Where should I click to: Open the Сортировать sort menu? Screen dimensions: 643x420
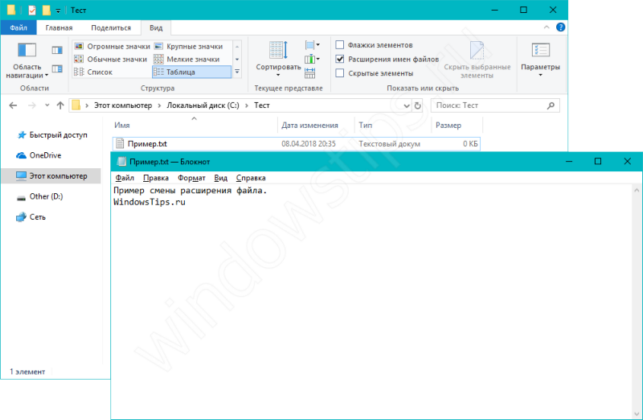coord(278,58)
